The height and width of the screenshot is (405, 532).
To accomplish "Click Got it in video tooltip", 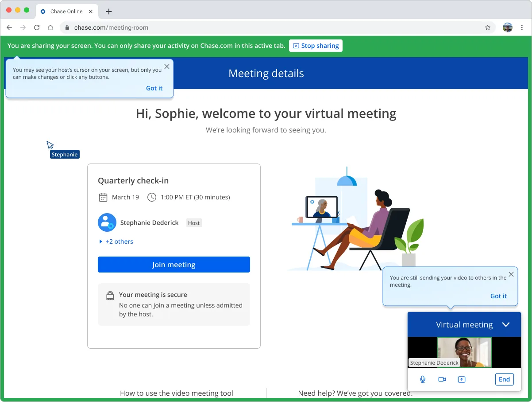I will click(x=498, y=296).
